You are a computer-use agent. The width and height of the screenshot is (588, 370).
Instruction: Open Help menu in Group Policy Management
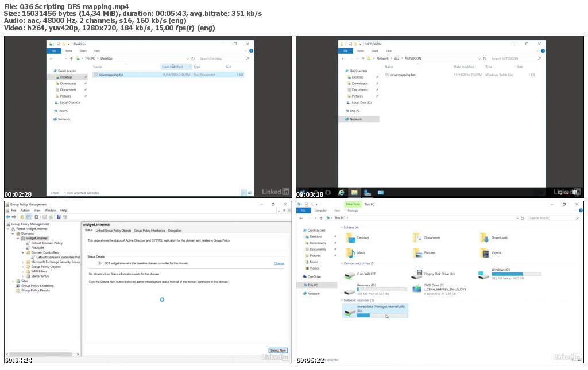coord(64,211)
